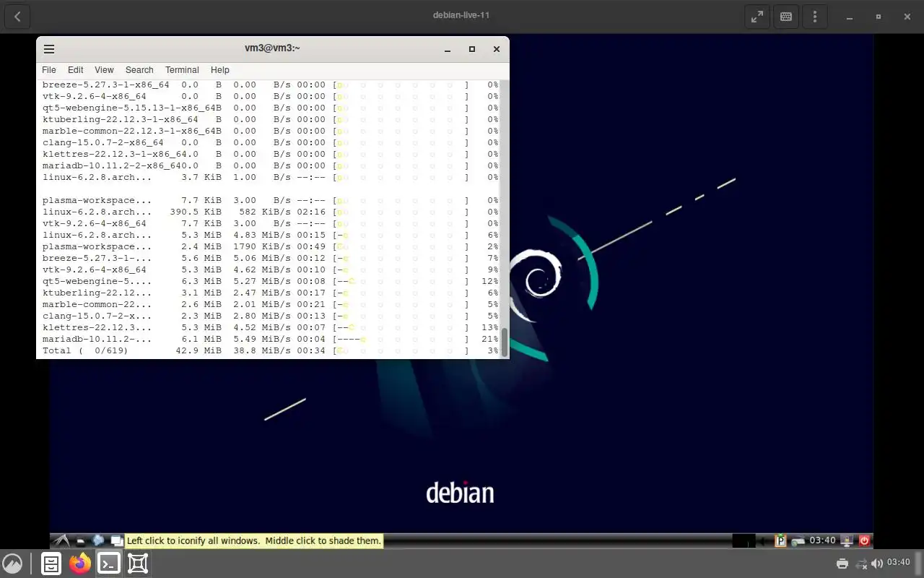Toggle fullscreen mode for the remote viewer
Viewport: 924px width, 578px height.
tap(757, 16)
